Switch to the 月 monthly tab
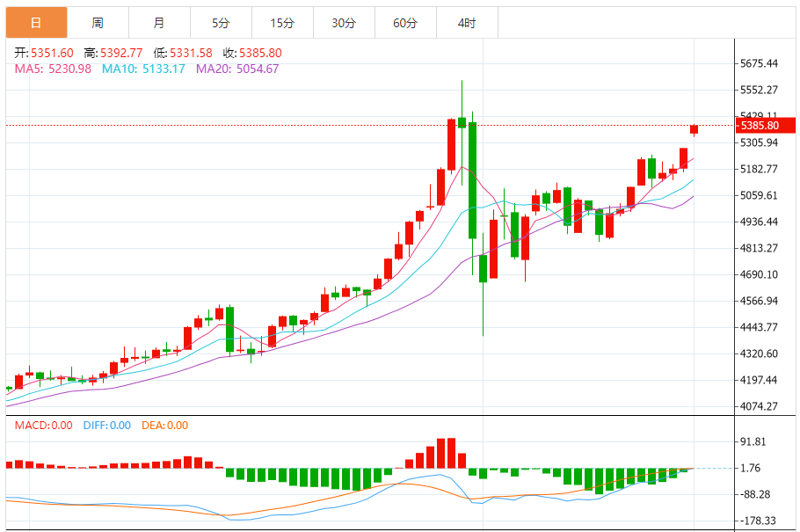 tap(159, 23)
